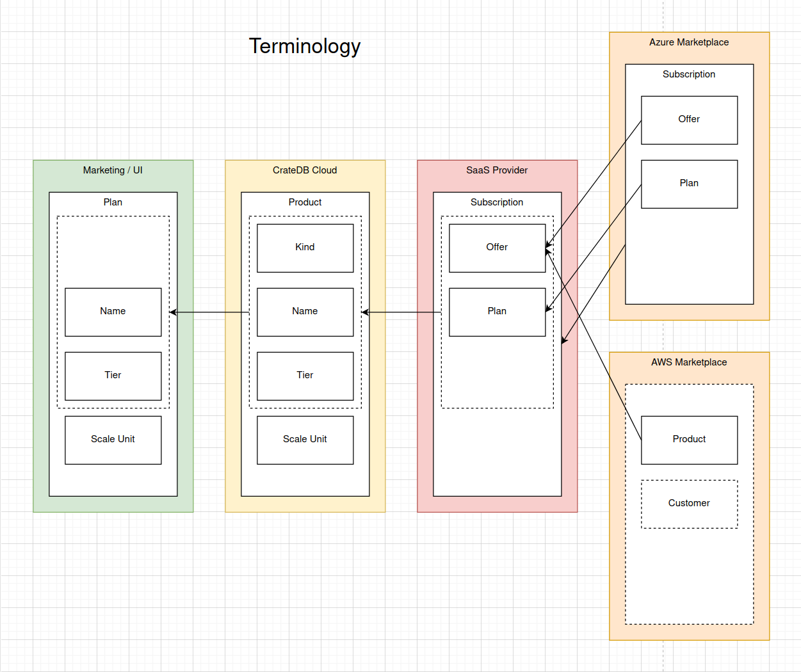Select the Scale Unit box under CrateDB Cloud
Screen dimensions: 801x672
pyautogui.click(x=305, y=440)
